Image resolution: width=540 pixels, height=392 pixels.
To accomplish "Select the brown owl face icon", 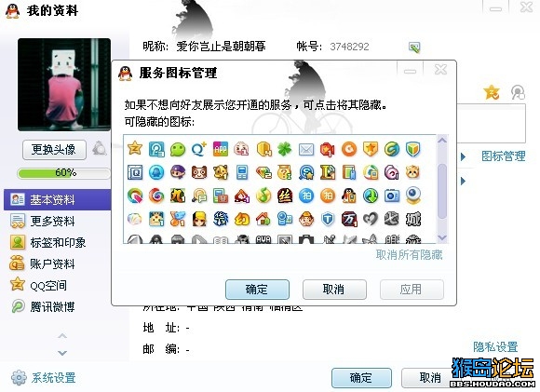I will (199, 172).
